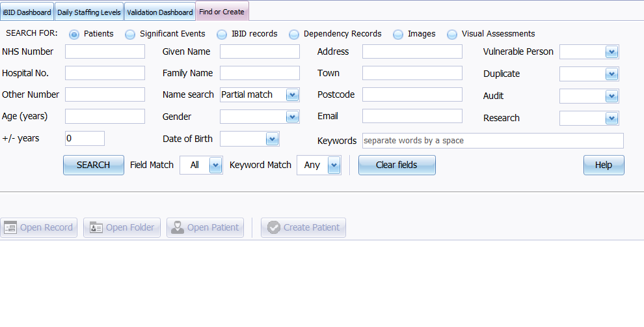Expand the Keyword Match dropdown
644x327 pixels.
click(x=334, y=165)
